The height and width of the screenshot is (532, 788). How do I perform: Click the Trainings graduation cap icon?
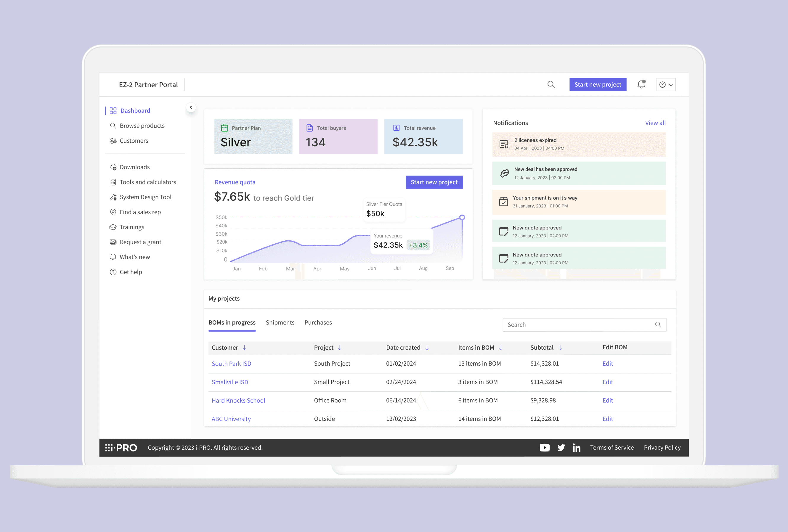[113, 227]
